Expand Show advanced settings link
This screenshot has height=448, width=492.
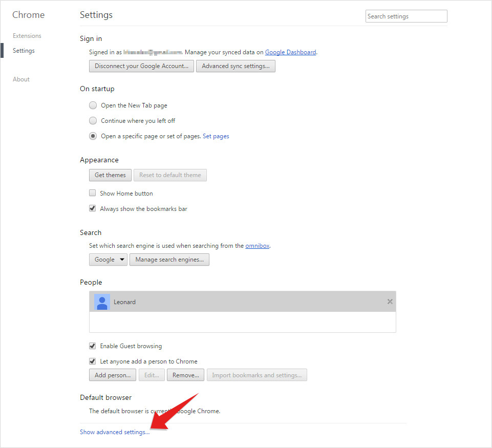pyautogui.click(x=115, y=432)
